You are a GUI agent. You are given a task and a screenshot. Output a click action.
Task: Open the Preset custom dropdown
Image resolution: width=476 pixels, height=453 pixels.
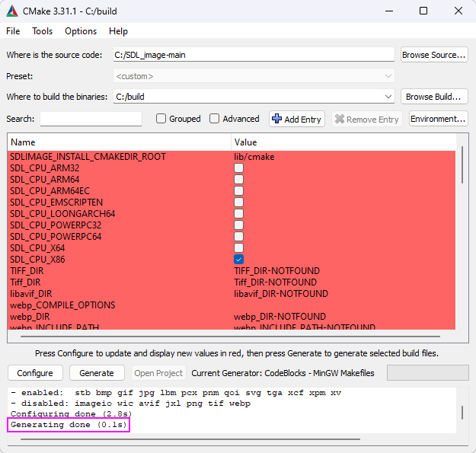coord(254,76)
